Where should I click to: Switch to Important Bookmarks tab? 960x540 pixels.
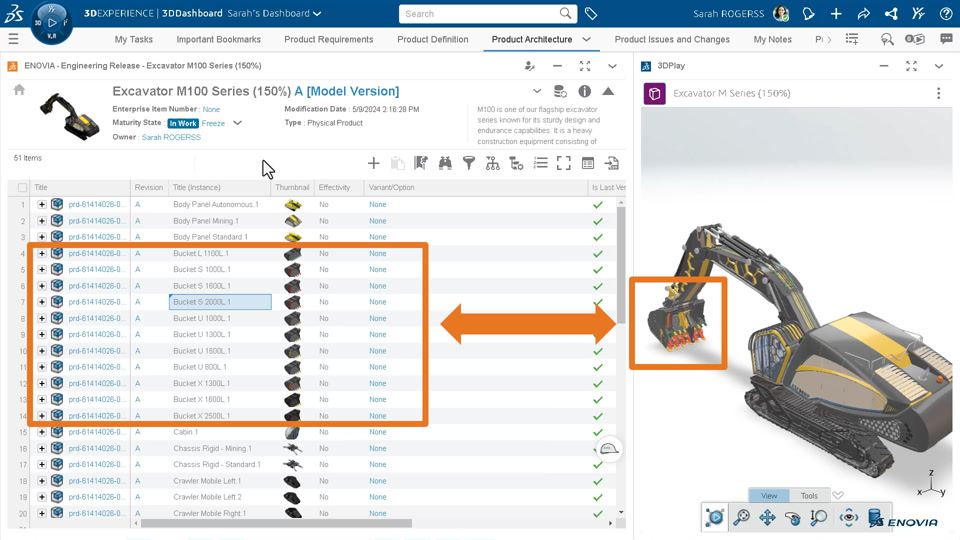219,39
